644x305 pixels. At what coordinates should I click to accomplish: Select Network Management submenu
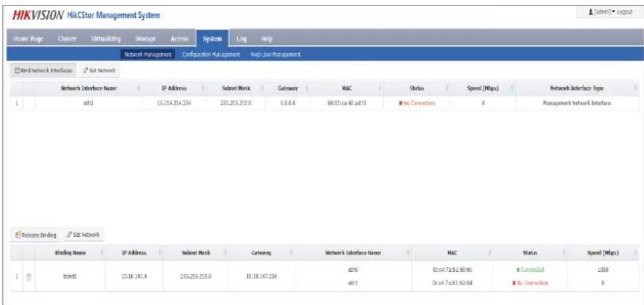pyautogui.click(x=148, y=55)
